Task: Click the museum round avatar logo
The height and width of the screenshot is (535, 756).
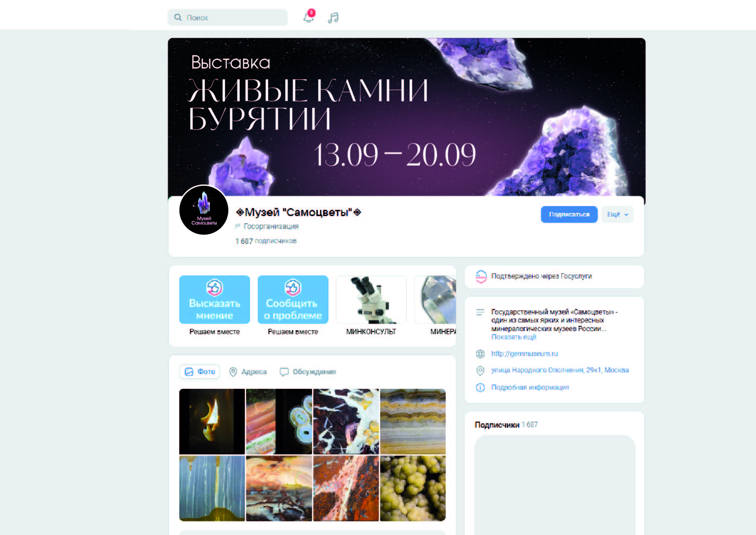Action: [204, 210]
